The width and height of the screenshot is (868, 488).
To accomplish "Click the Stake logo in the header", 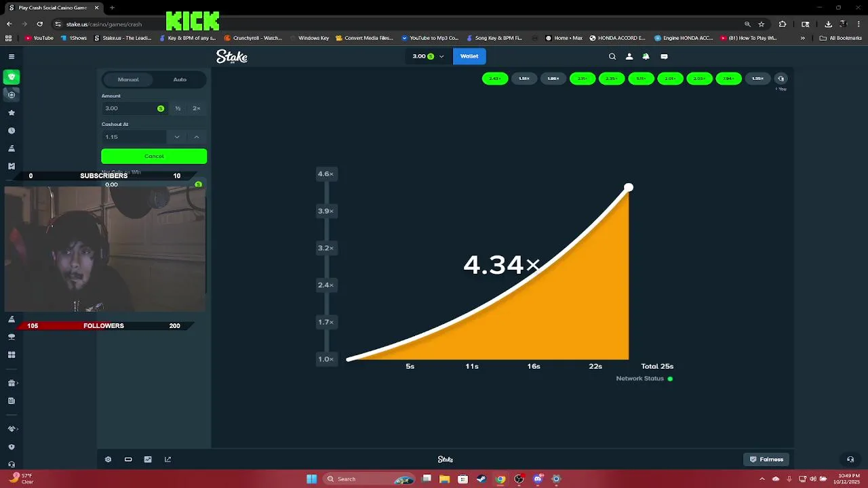I will pyautogui.click(x=232, y=56).
